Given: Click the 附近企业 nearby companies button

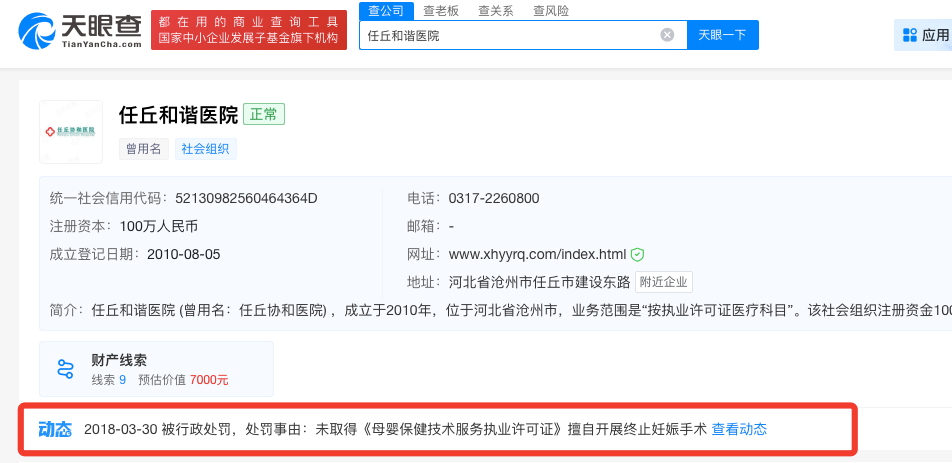Looking at the screenshot, I should [664, 282].
